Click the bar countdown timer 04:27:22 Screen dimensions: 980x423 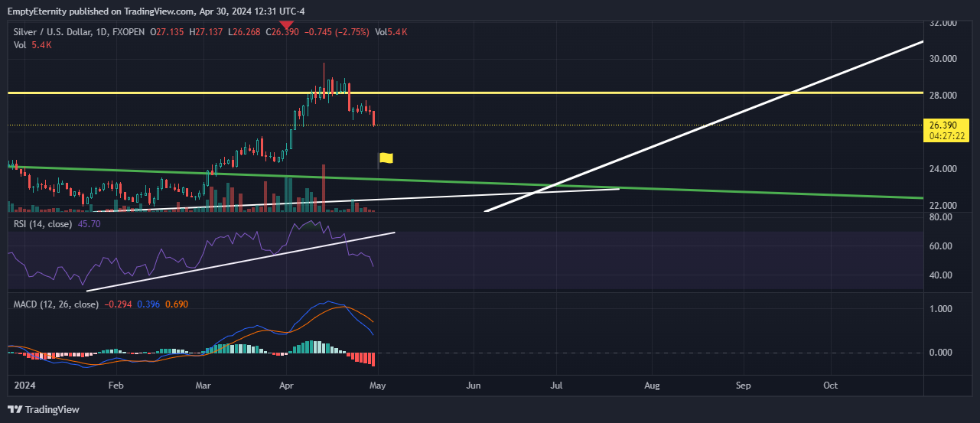[x=947, y=135]
